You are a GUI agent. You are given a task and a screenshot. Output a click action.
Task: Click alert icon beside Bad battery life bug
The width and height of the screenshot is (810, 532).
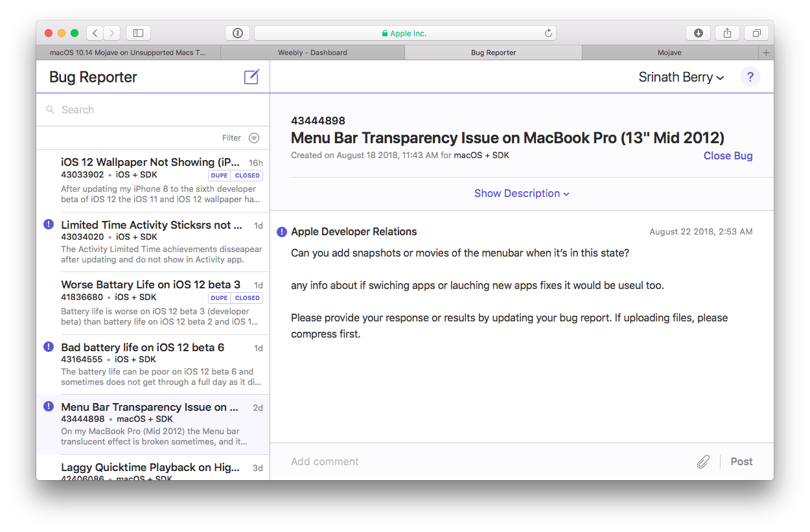(x=49, y=347)
